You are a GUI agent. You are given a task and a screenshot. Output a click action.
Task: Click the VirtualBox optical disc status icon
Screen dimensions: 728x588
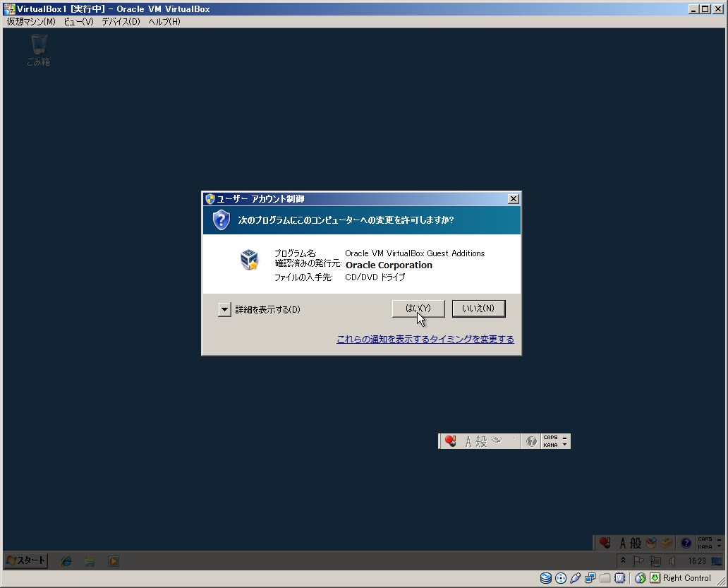click(x=561, y=578)
